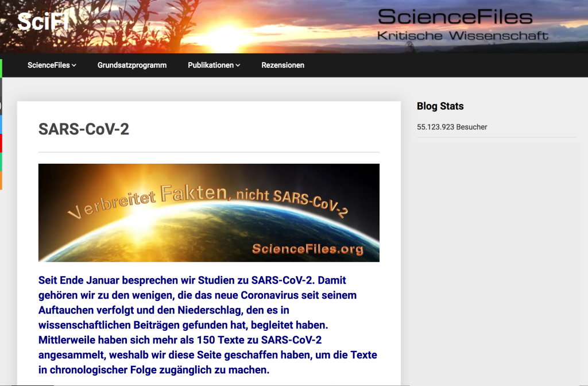Screen dimensions: 588x386
Task: Expand the Publikationen dropdown menu
Action: (x=214, y=65)
